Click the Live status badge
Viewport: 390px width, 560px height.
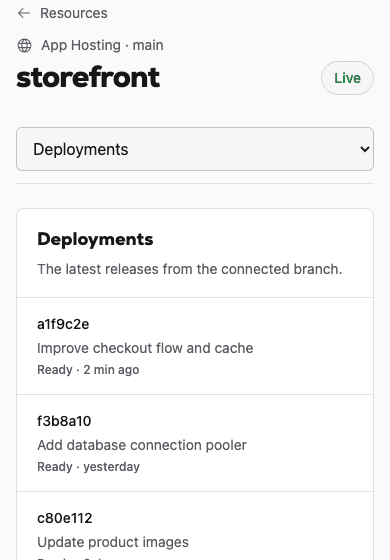347,78
